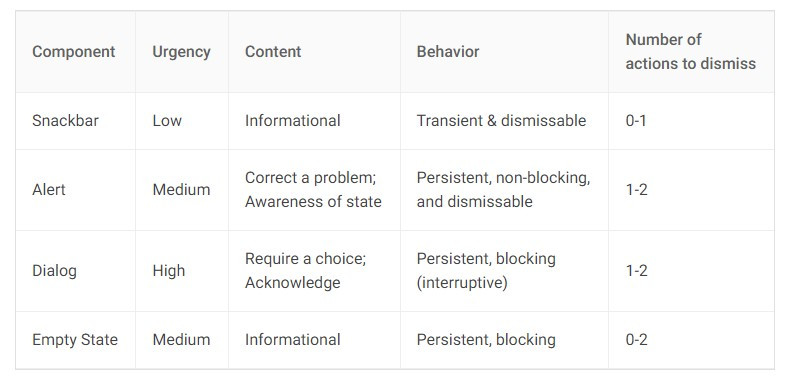Click the 0-1 actions cell
805x390 pixels.
tap(636, 121)
